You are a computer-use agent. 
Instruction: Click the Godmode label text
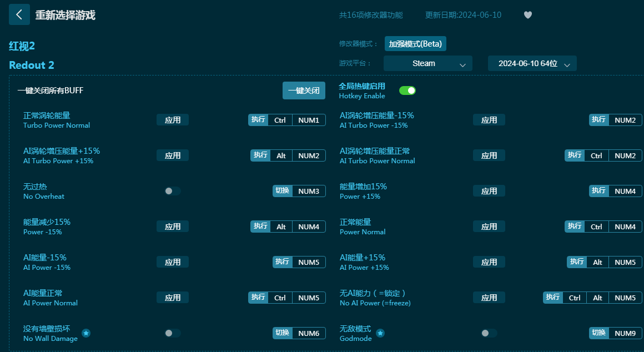[356, 339]
